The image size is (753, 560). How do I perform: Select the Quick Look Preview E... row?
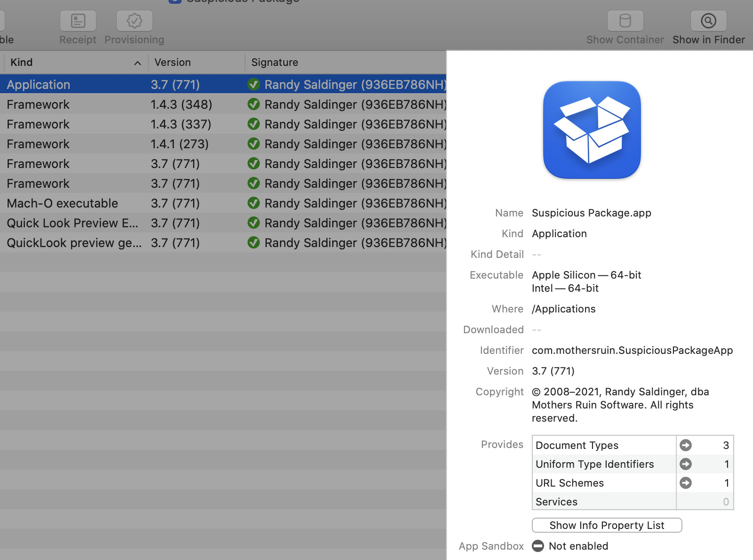pos(223,223)
